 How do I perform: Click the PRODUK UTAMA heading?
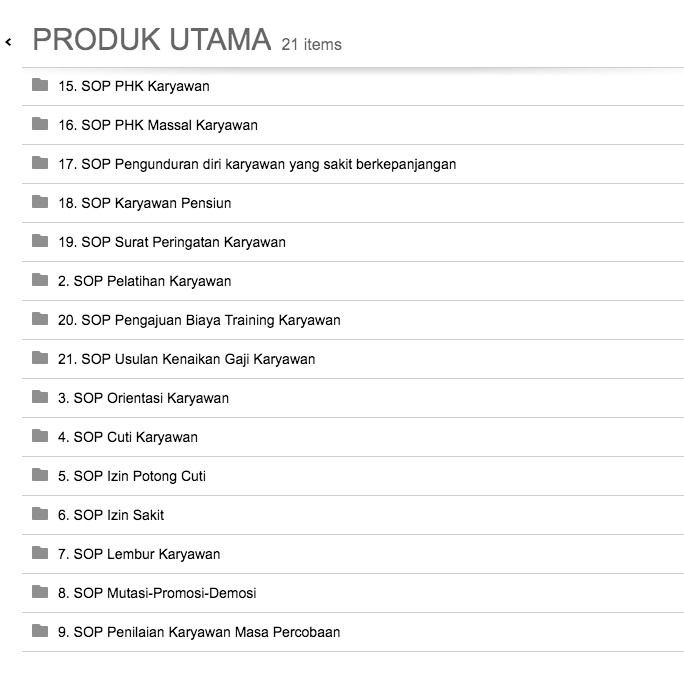[x=152, y=40]
